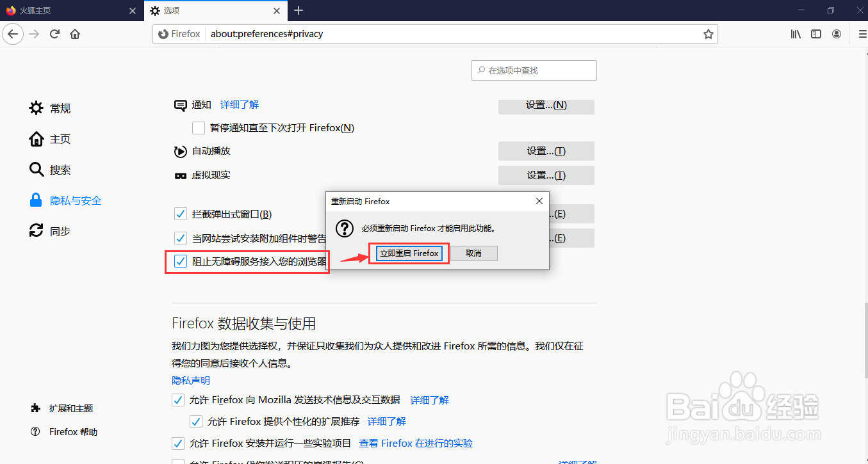Open the Firefox account icon

point(837,34)
